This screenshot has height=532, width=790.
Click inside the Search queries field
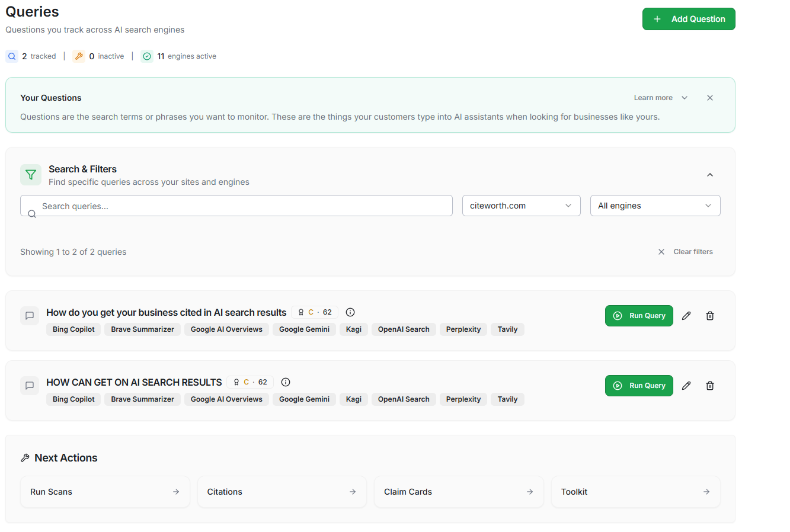tap(236, 206)
